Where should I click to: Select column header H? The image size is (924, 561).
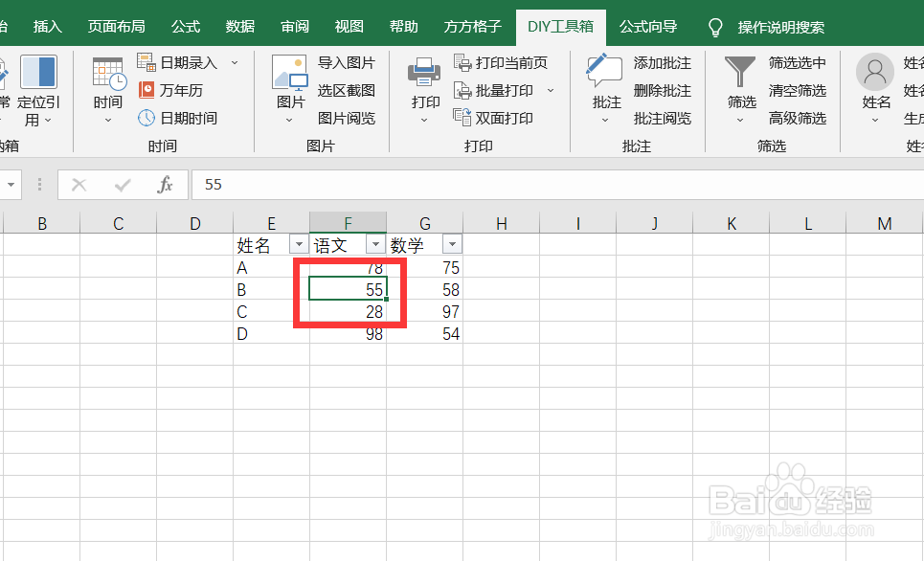click(x=502, y=223)
